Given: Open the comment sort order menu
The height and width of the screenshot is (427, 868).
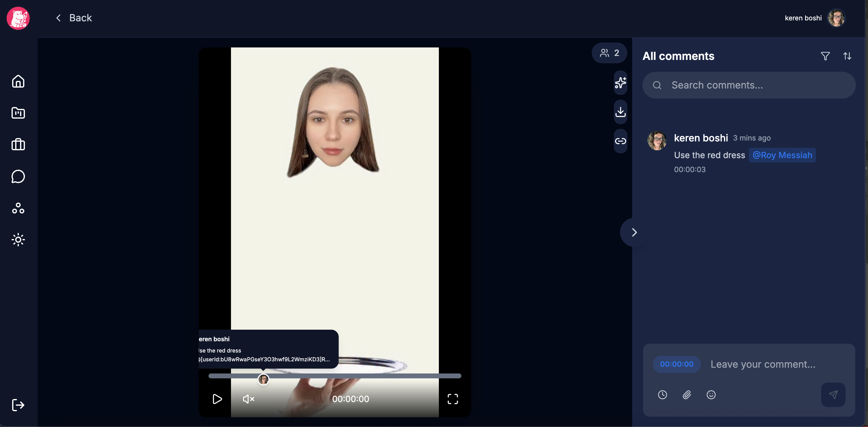Looking at the screenshot, I should pos(847,56).
